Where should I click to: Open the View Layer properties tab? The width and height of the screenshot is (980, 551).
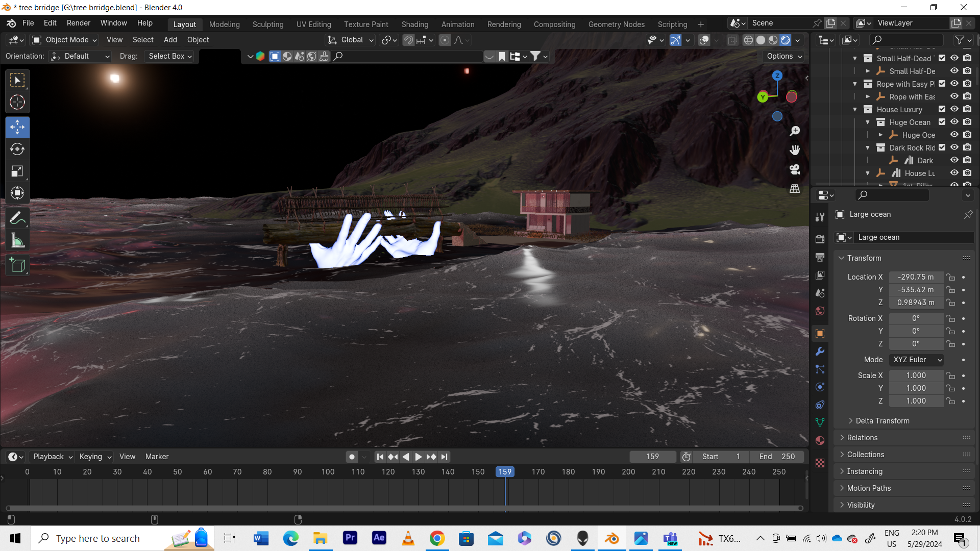[820, 275]
